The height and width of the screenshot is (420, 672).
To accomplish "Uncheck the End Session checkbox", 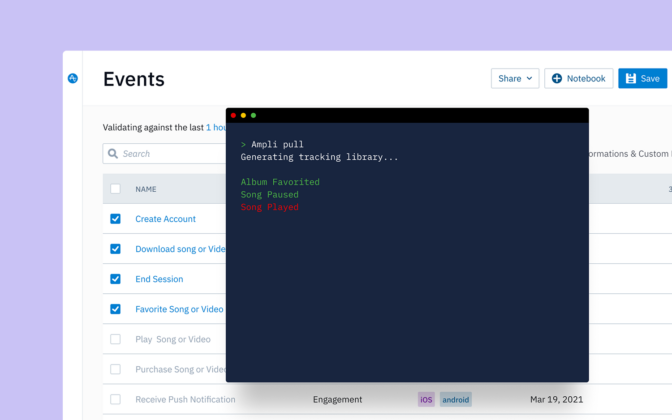I will [115, 279].
